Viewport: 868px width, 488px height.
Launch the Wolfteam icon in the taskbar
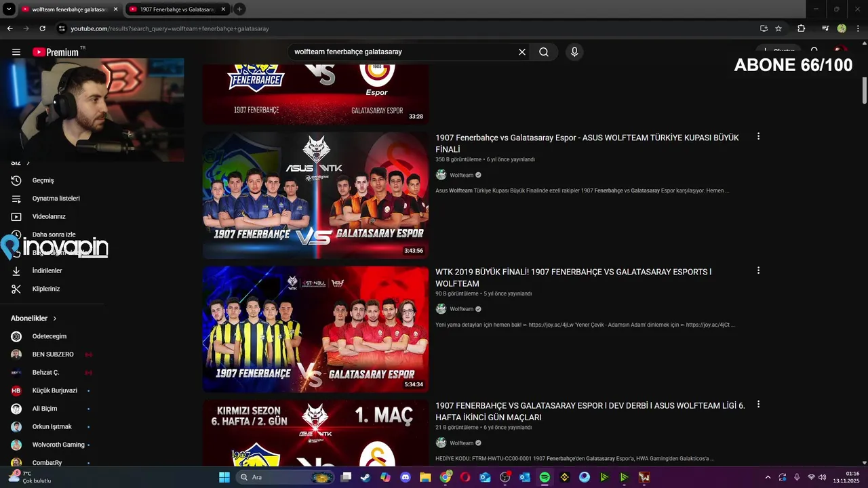[x=644, y=477]
